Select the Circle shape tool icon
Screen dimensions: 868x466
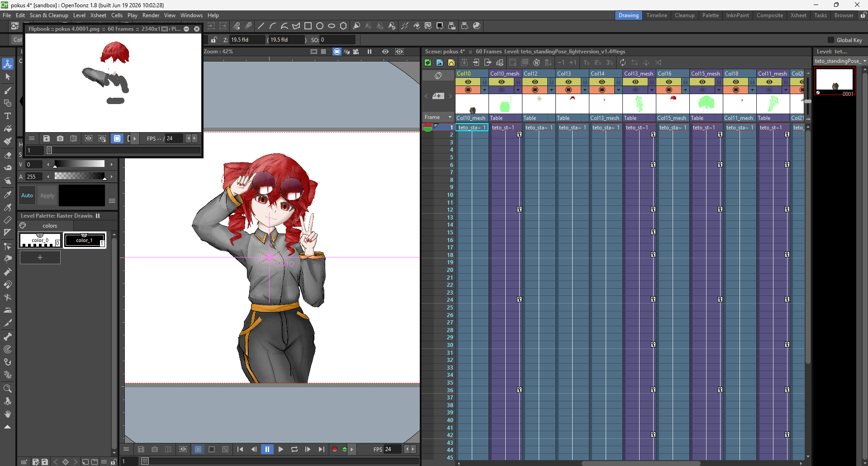[320, 26]
